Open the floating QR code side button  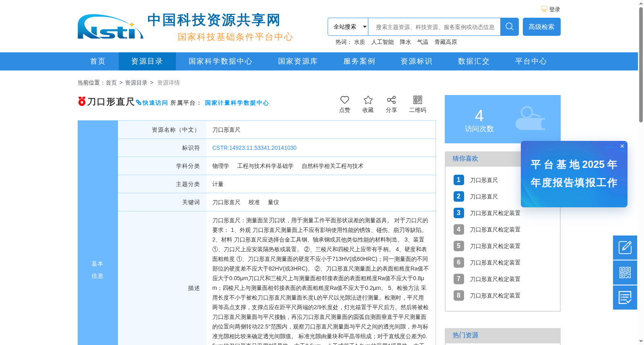click(625, 273)
